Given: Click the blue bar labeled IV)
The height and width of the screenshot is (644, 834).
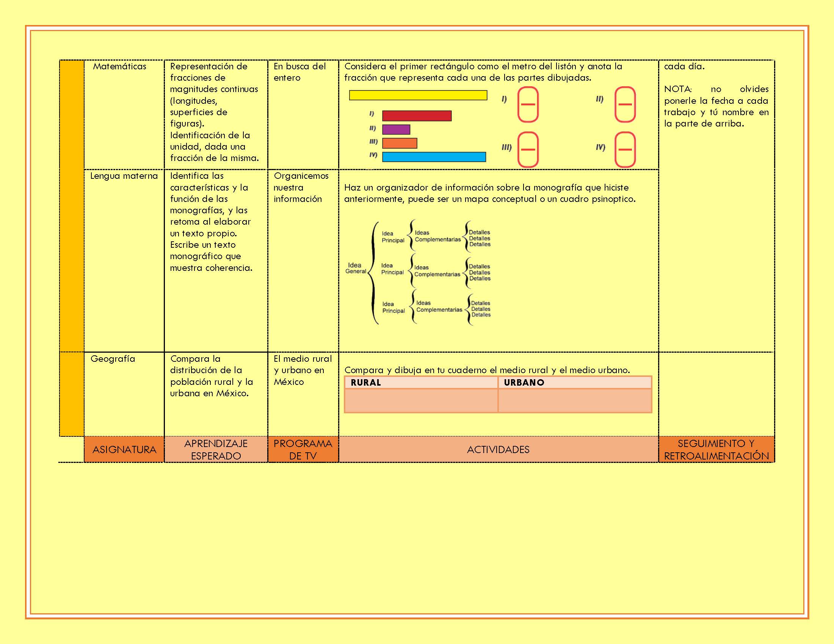Looking at the screenshot, I should (434, 157).
